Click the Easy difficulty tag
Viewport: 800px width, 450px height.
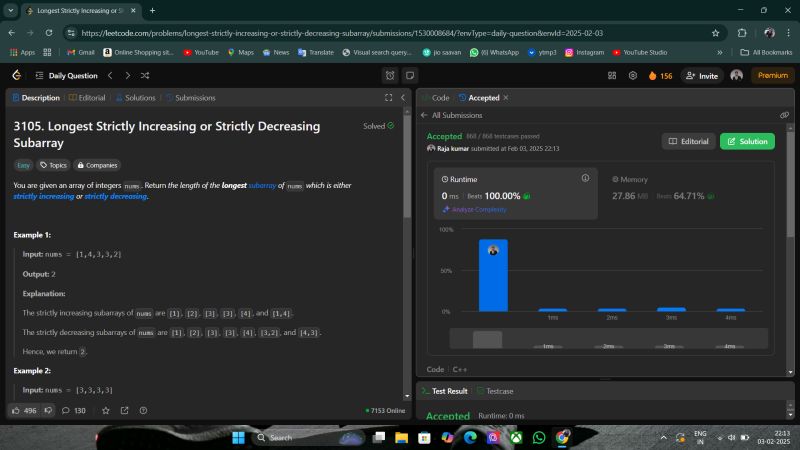tap(23, 165)
